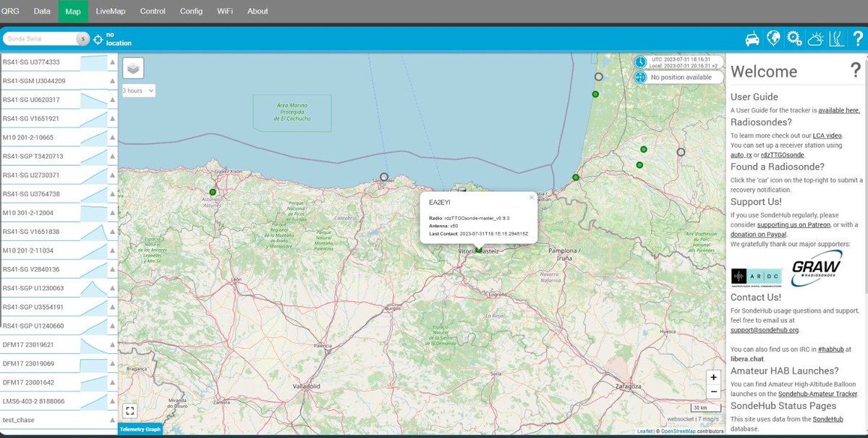Toggle fullscreen map view
This screenshot has height=438, width=868.
[130, 410]
